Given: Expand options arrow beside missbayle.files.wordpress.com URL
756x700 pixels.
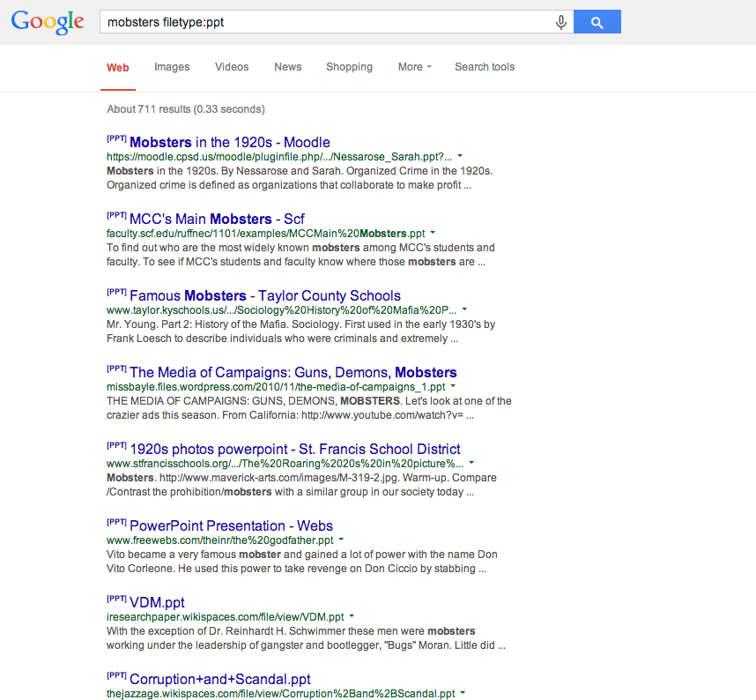Looking at the screenshot, I should click(x=453, y=386).
